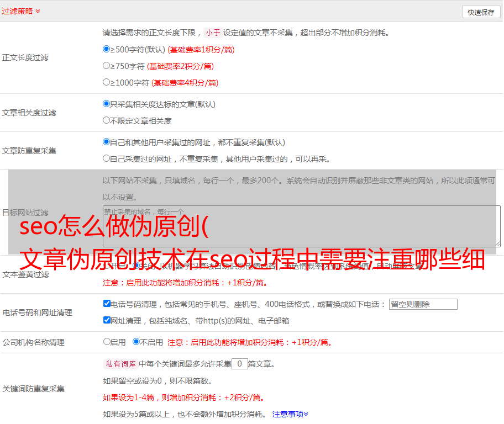Click the resize grip of the domain textarea
504x424 pixels.
point(497,245)
